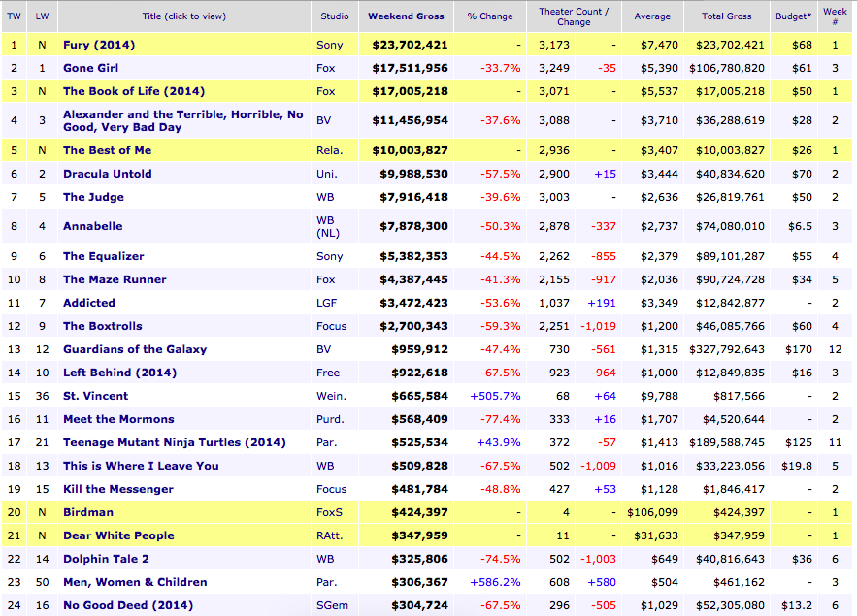Select Dolphin Tale 2's $649 average

pyautogui.click(x=665, y=559)
